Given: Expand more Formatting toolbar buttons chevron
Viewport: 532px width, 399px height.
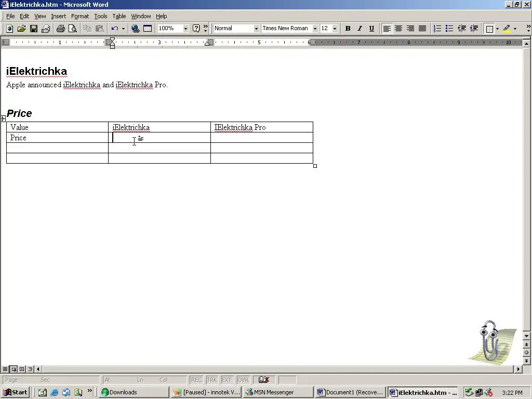Looking at the screenshot, I should 528,29.
